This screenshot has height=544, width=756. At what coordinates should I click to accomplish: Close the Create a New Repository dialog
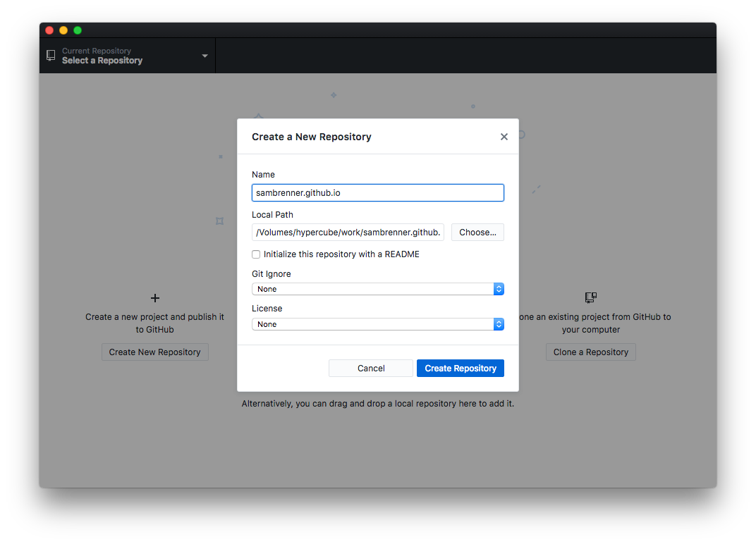click(x=504, y=137)
